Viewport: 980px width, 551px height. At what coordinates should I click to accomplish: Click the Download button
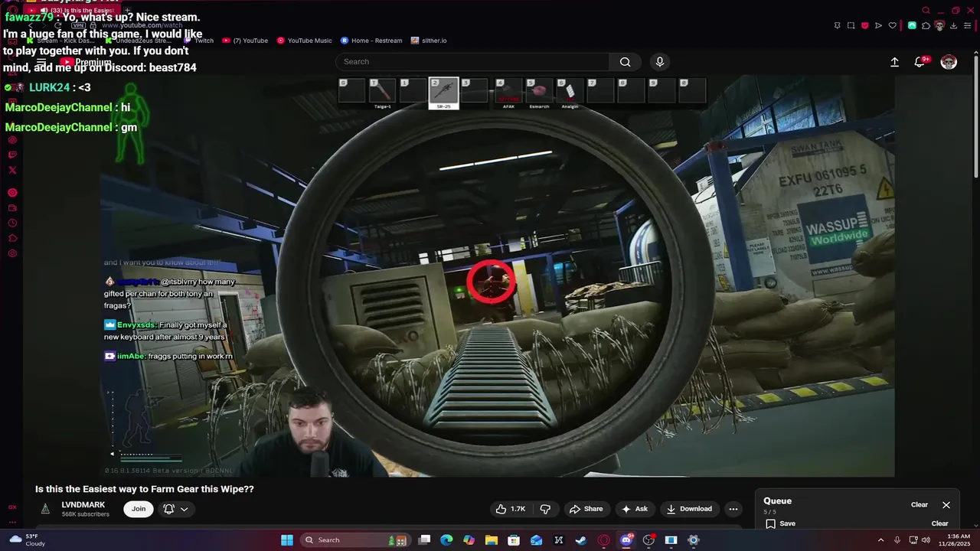[x=689, y=509]
